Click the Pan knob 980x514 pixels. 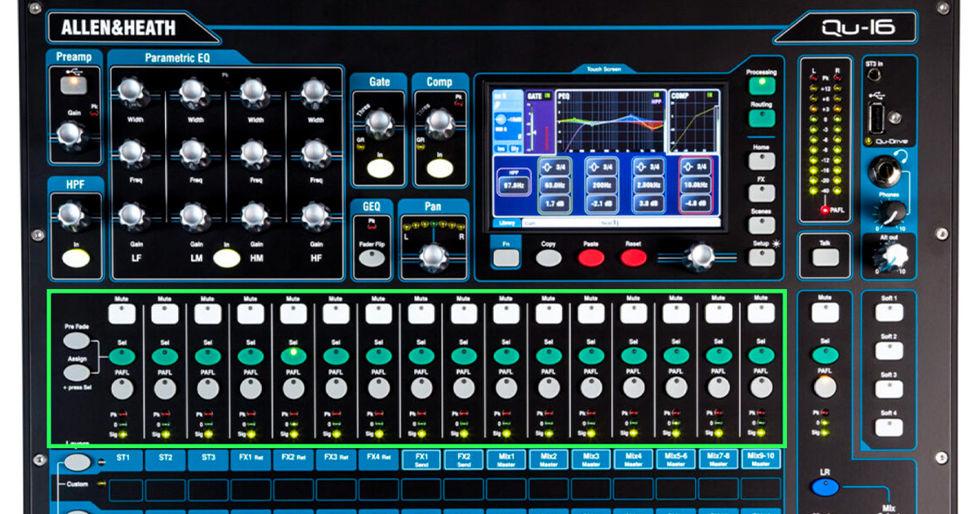(x=432, y=256)
